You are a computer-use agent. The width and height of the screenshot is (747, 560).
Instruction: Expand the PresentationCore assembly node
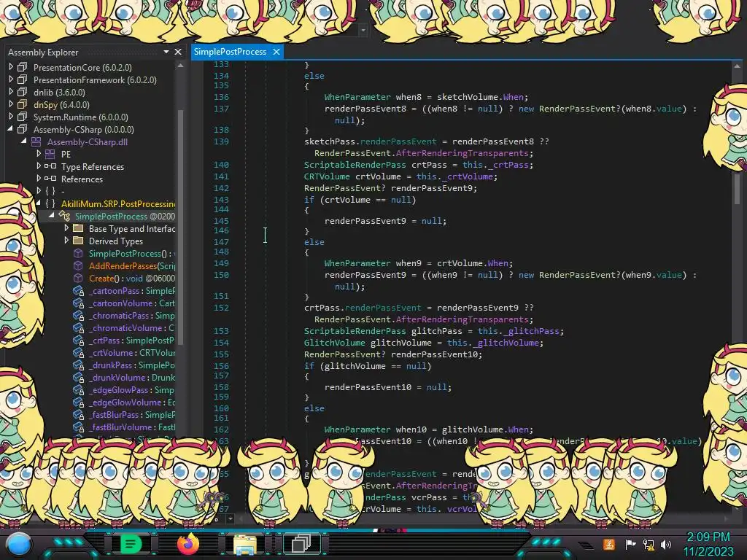11,67
